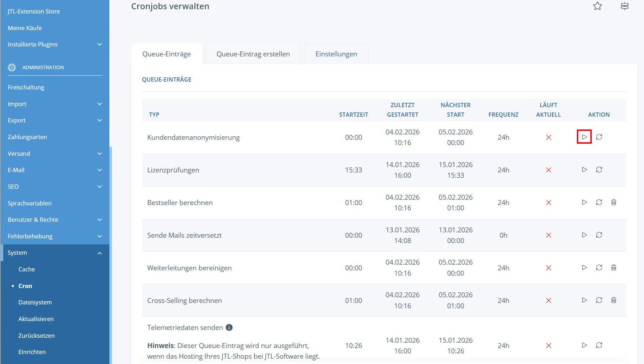Delete the Bestseller berechnen cron job

click(x=613, y=202)
